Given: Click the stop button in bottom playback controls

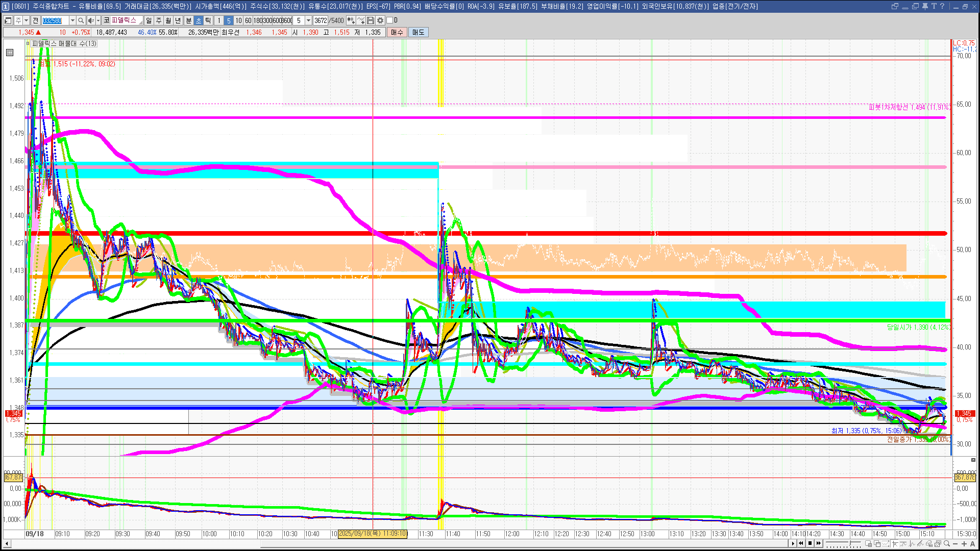Looking at the screenshot, I should (810, 543).
